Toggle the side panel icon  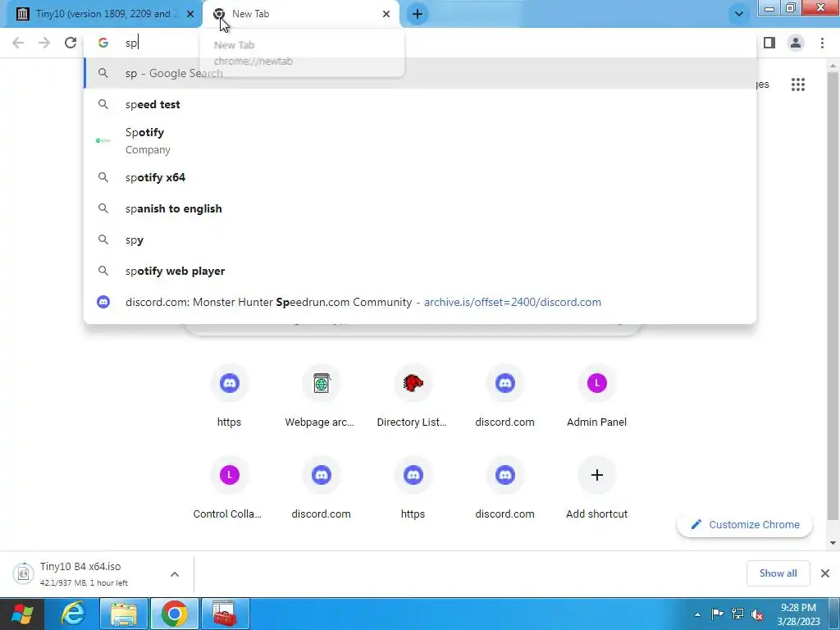click(x=769, y=43)
